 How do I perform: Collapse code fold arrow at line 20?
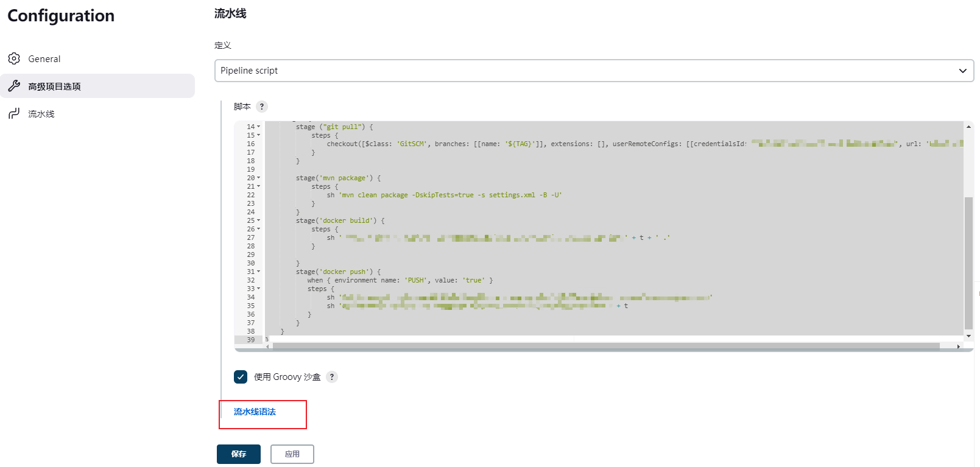click(258, 178)
